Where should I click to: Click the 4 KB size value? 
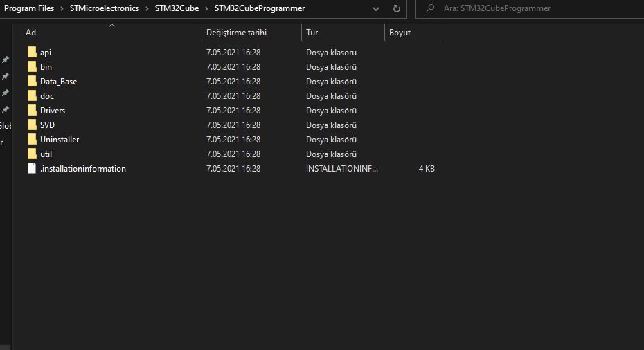pos(427,169)
